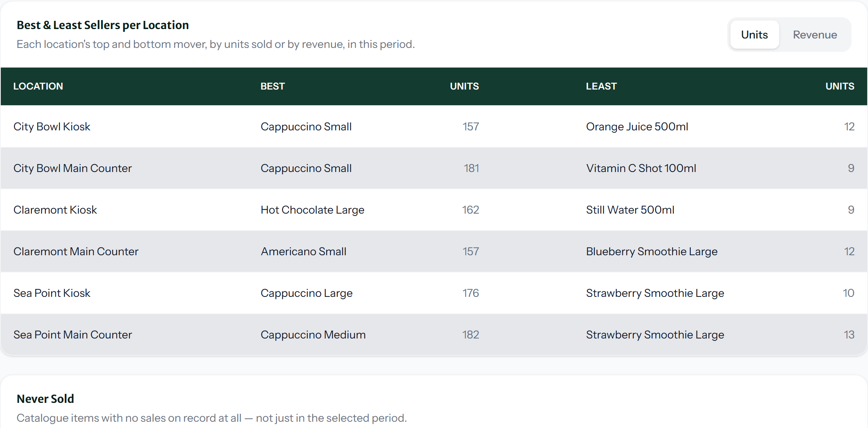Click Cappuccino Large best seller
This screenshot has width=868, height=428.
pos(307,293)
